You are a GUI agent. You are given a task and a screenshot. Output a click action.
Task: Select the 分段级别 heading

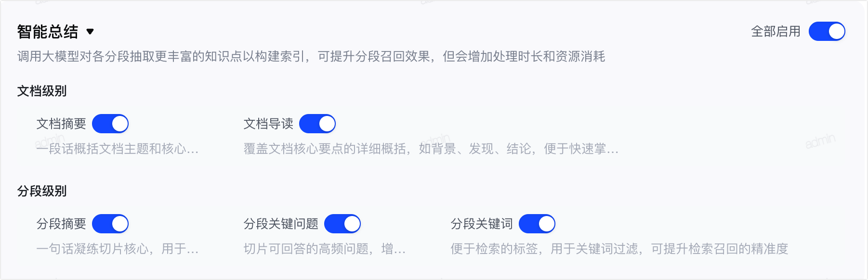[x=42, y=191]
